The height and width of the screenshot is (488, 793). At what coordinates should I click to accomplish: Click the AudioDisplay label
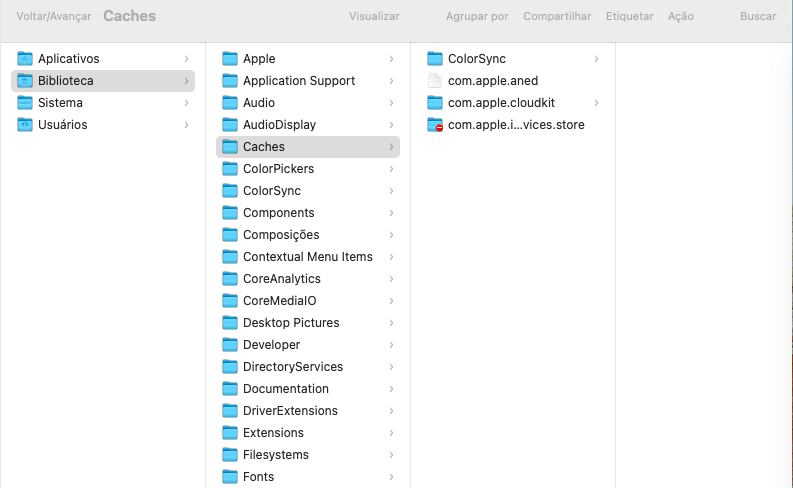coord(280,125)
